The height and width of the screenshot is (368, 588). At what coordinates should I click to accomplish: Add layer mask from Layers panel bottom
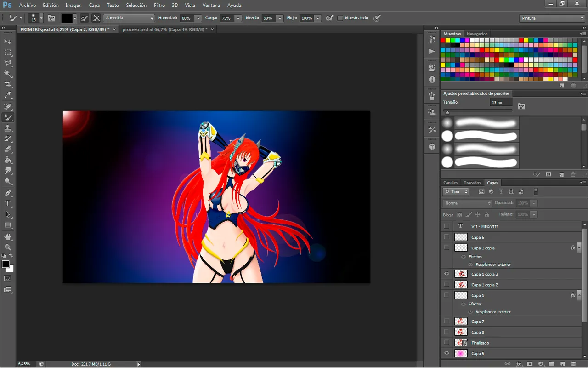coord(530,364)
